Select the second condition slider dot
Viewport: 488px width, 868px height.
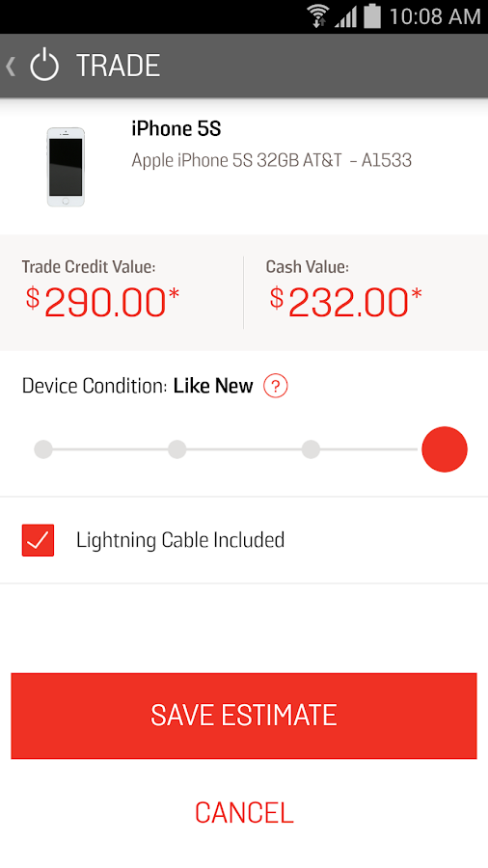coord(177,449)
